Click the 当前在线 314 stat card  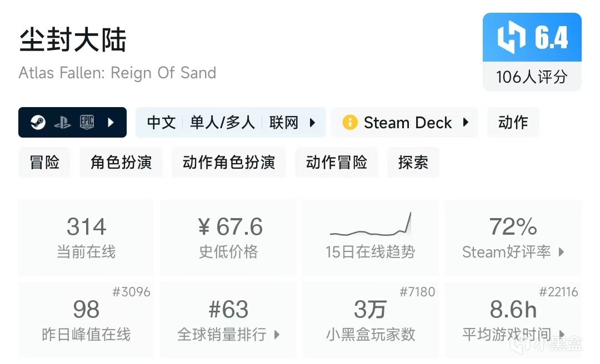click(86, 237)
